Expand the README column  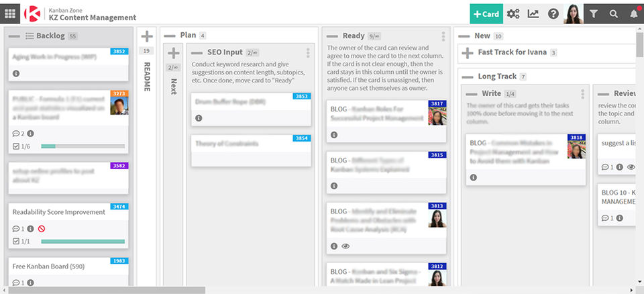click(147, 36)
